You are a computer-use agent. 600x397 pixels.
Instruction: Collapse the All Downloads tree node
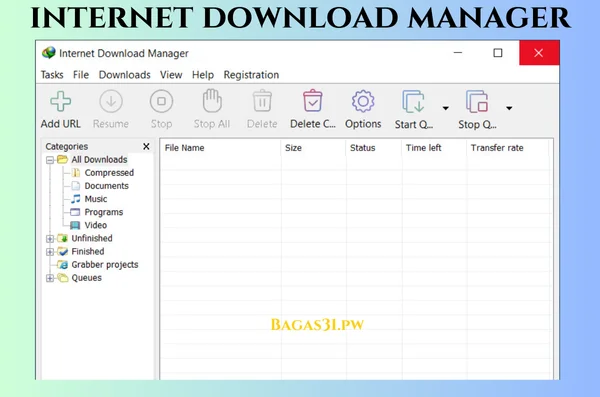pos(50,160)
